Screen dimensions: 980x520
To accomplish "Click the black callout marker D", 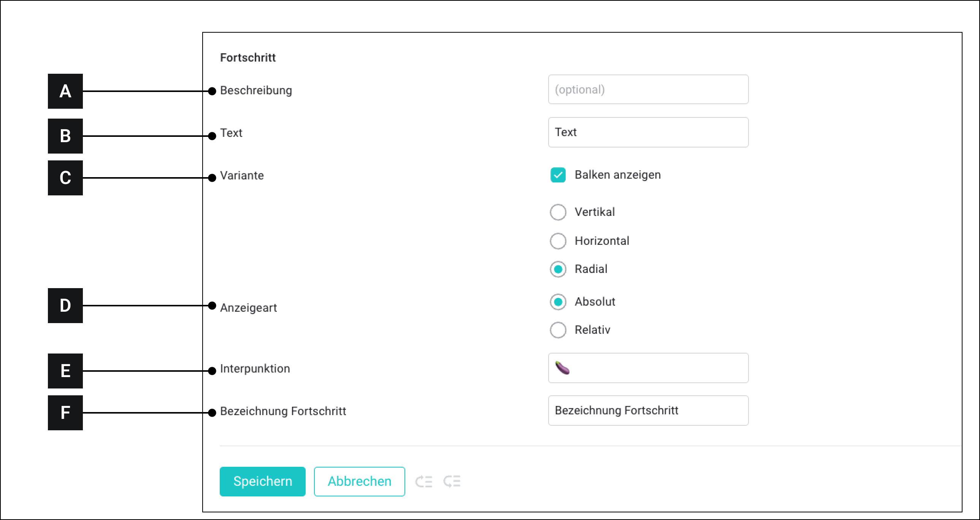I will (x=65, y=306).
